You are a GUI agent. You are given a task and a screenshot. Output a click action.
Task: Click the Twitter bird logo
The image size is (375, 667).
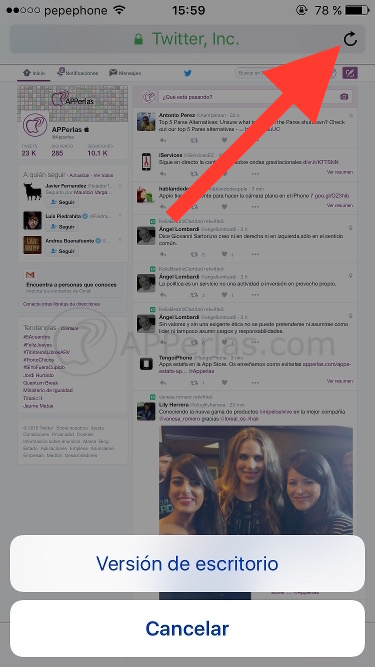[188, 73]
